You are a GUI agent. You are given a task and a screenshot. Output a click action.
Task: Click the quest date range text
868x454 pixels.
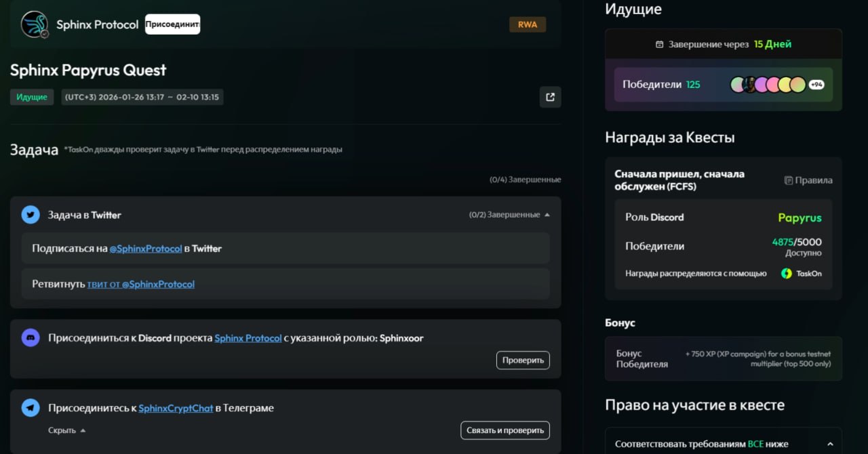click(142, 97)
